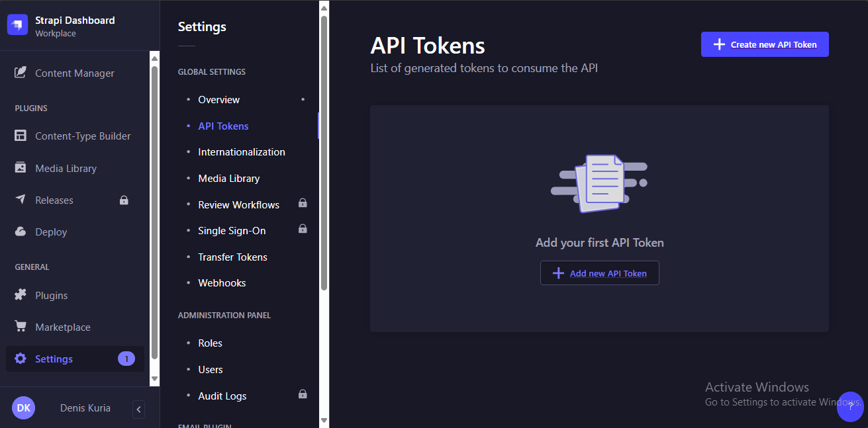Click Create new API Token button

(x=765, y=44)
